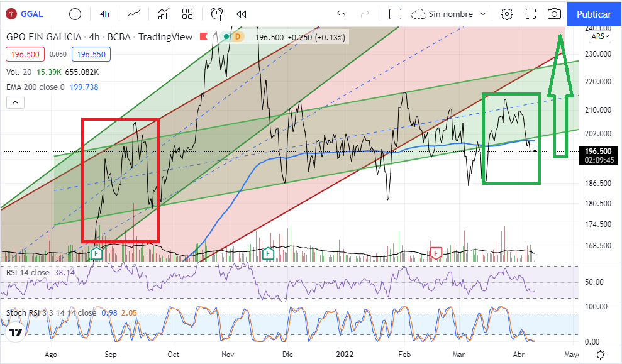Open the GGAL symbol search

point(25,14)
